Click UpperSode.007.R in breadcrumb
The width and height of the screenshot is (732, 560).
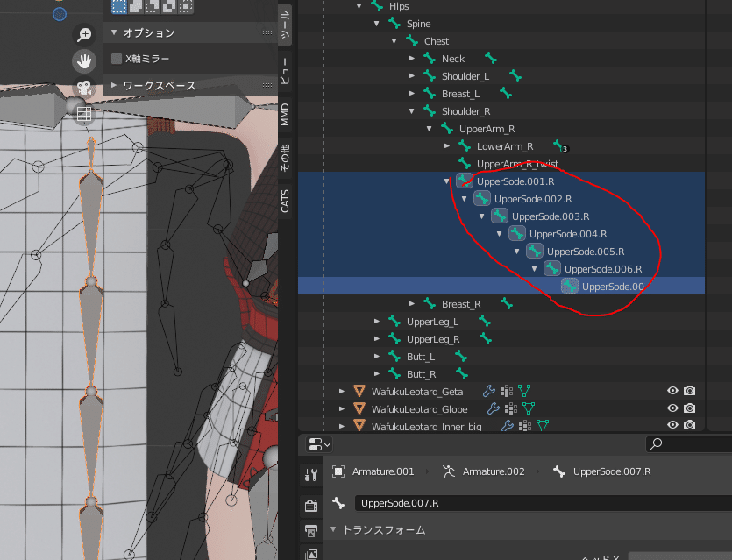(x=612, y=471)
